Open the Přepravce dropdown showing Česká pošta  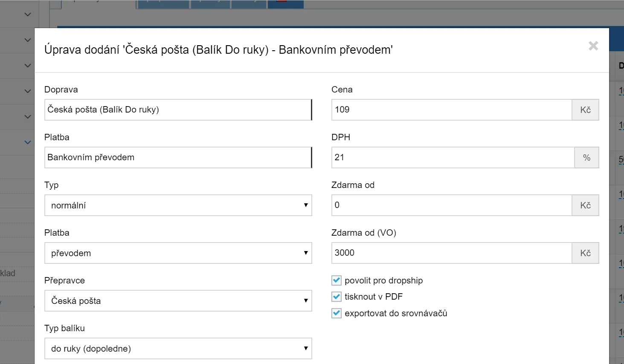(178, 301)
